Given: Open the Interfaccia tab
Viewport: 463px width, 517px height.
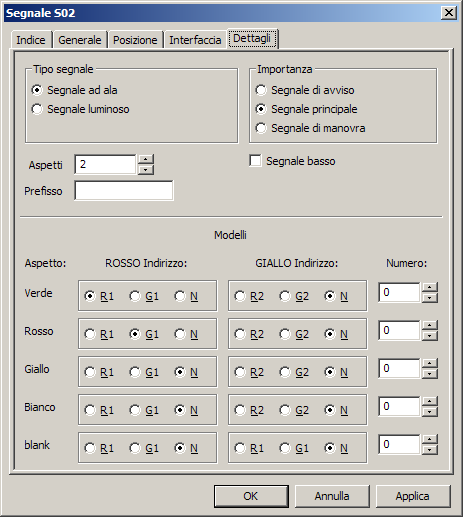Looking at the screenshot, I should tap(195, 40).
